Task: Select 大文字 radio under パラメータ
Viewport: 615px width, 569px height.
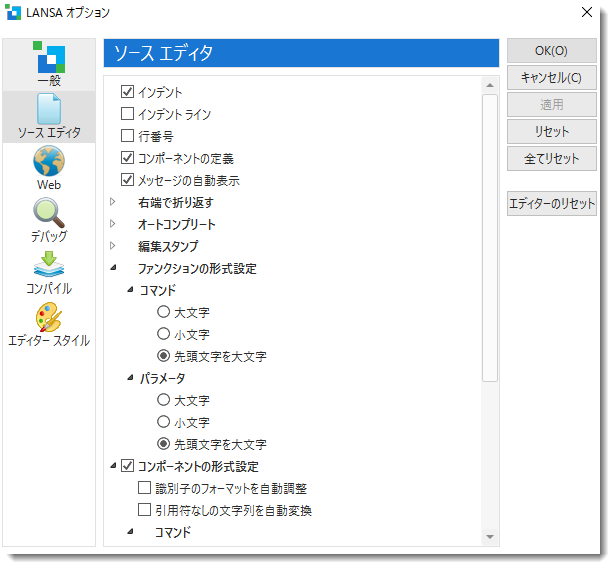Action: 164,400
